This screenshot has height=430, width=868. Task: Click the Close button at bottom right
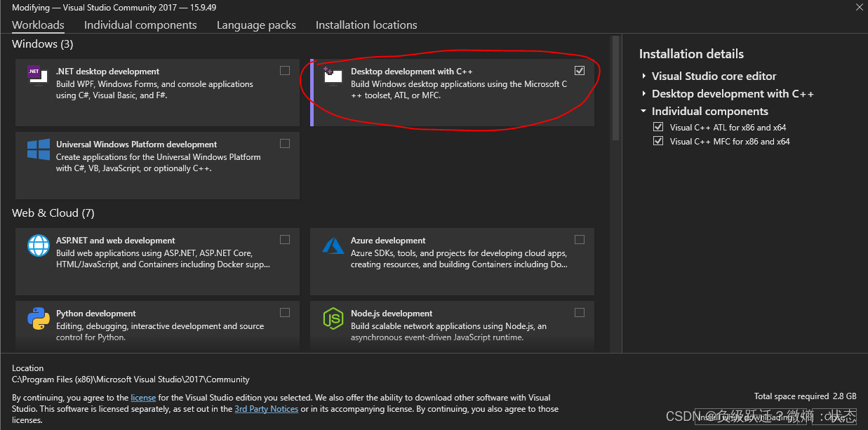pos(835,417)
